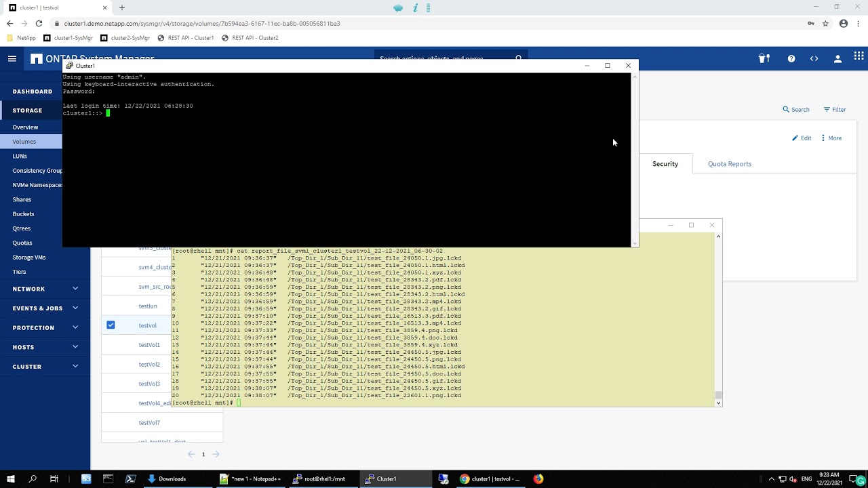The width and height of the screenshot is (868, 488).
Task: Switch to the Quota Reports tab
Action: (730, 164)
